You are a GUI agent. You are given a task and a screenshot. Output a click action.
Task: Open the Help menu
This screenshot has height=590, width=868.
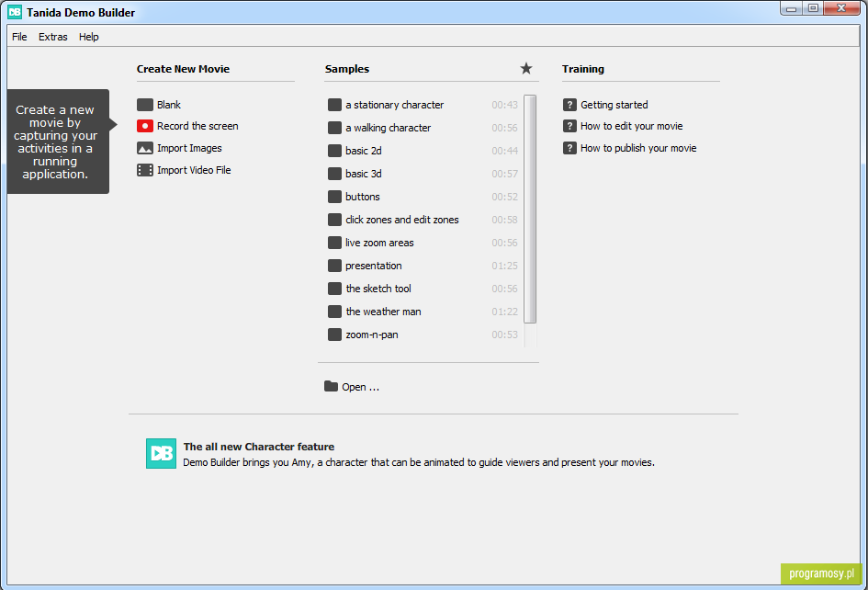88,37
